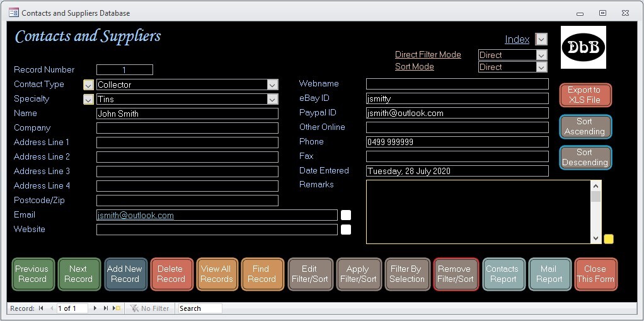Click small yellow button beside Contact Type label
This screenshot has width=644, height=321.
pos(88,85)
